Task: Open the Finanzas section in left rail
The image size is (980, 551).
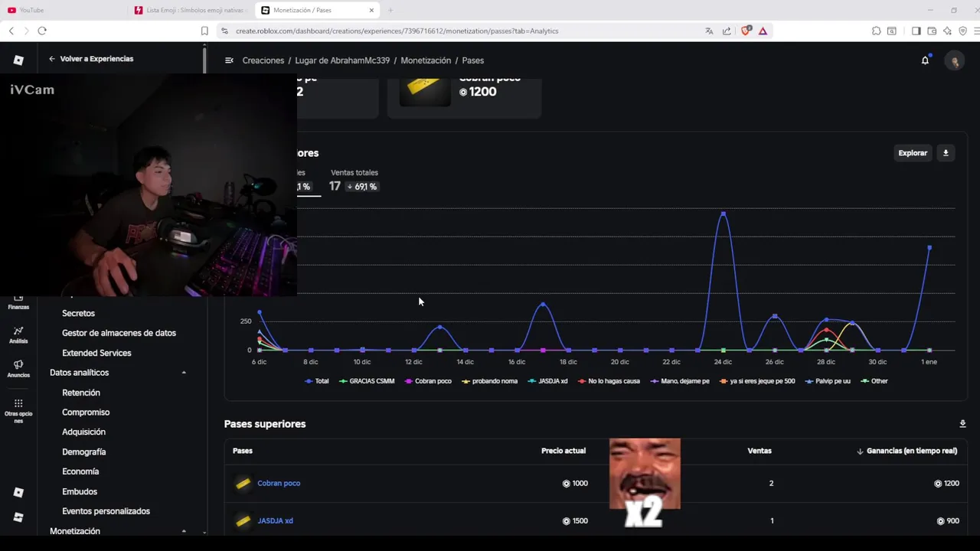Action: tap(18, 302)
